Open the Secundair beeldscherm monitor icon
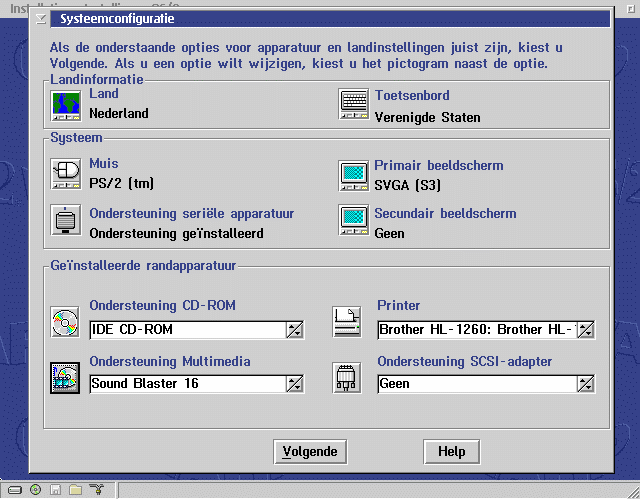This screenshot has width=640, height=499. 353,220
